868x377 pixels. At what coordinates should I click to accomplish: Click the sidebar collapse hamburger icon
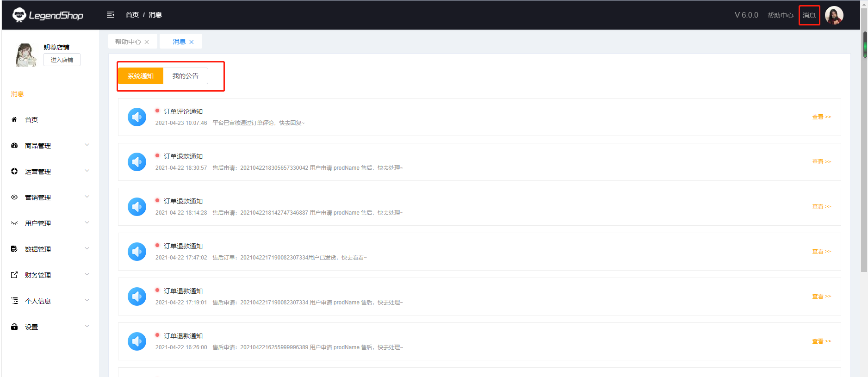click(111, 15)
